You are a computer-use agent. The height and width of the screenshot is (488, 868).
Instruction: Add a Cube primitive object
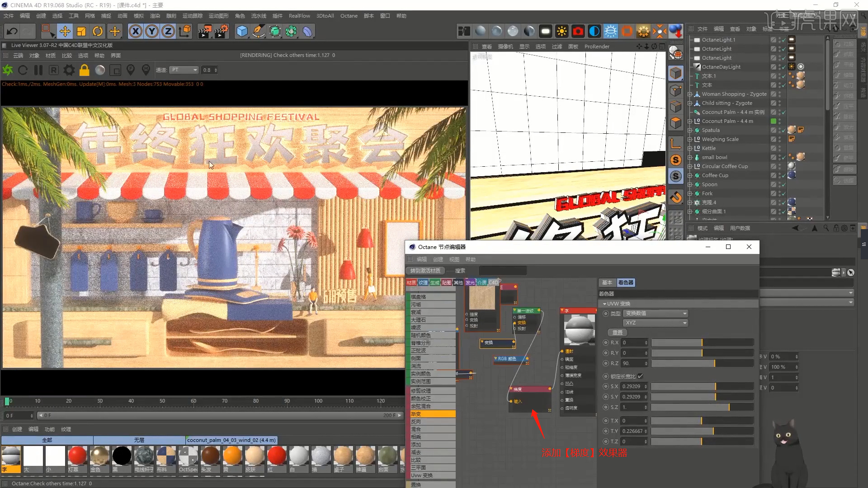coord(242,31)
